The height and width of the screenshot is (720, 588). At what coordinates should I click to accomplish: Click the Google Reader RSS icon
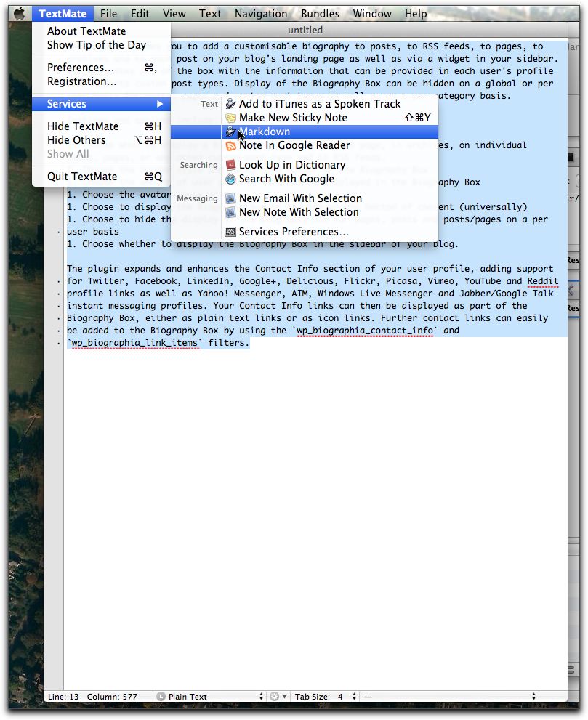point(230,145)
